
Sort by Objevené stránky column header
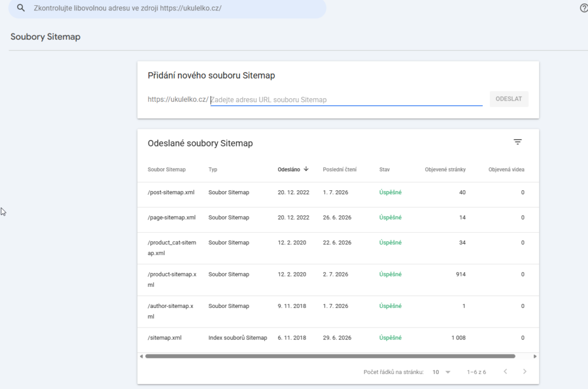(445, 170)
